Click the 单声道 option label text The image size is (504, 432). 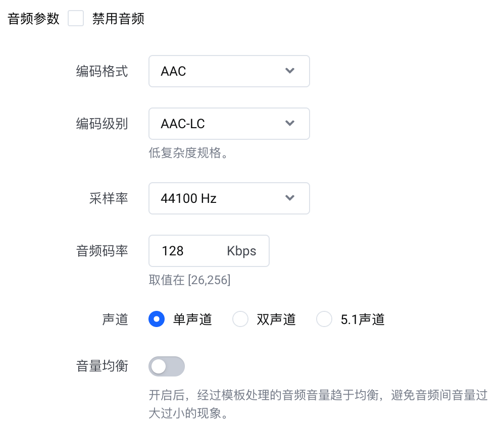point(192,319)
